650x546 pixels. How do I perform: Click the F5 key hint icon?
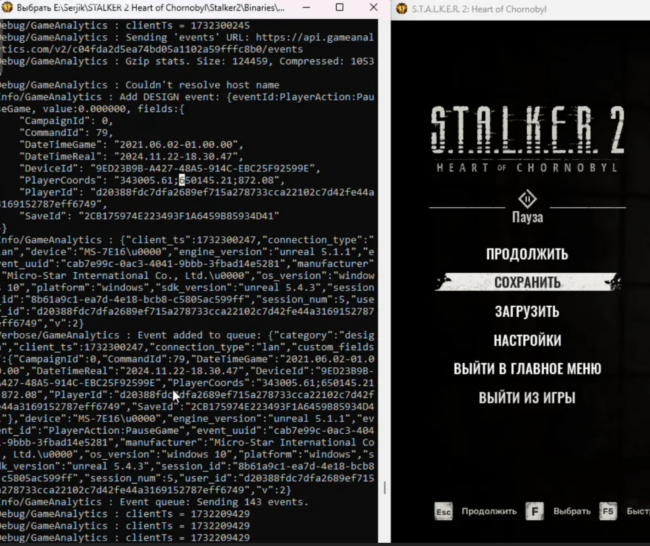(608, 511)
